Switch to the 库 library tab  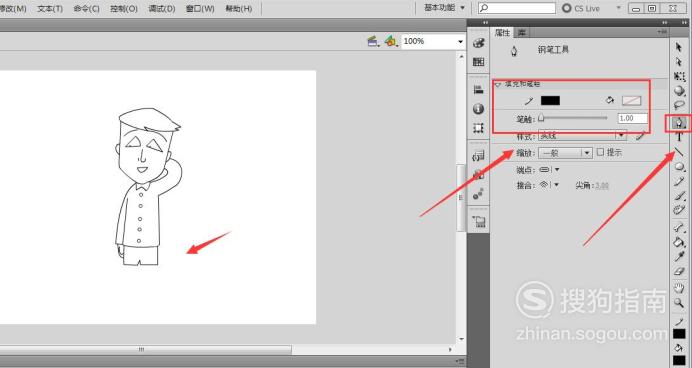click(x=522, y=33)
